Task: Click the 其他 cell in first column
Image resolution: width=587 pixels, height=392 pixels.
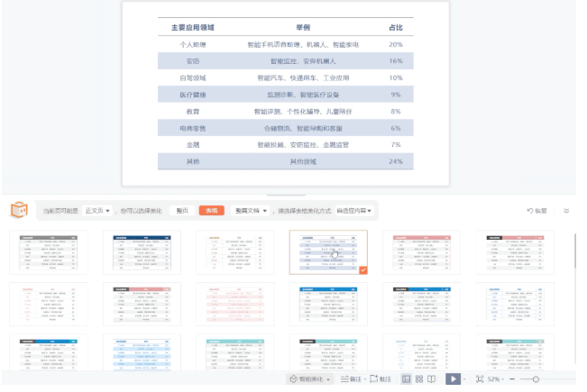Action: click(193, 161)
